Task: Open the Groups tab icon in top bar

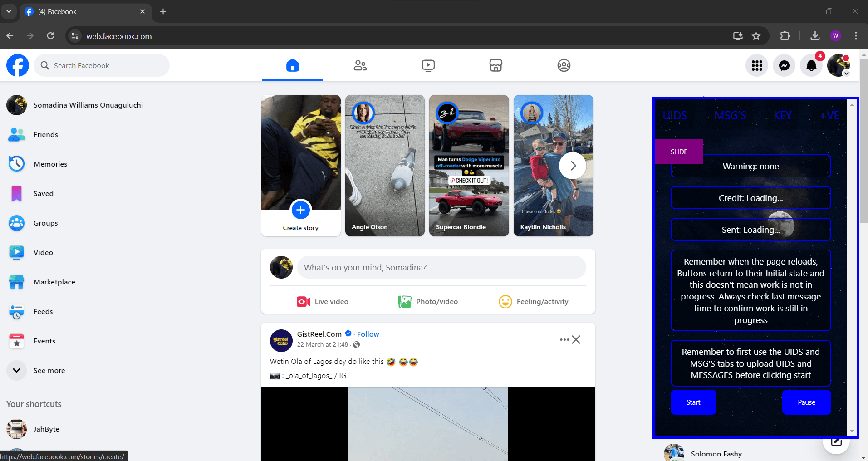Action: click(564, 65)
